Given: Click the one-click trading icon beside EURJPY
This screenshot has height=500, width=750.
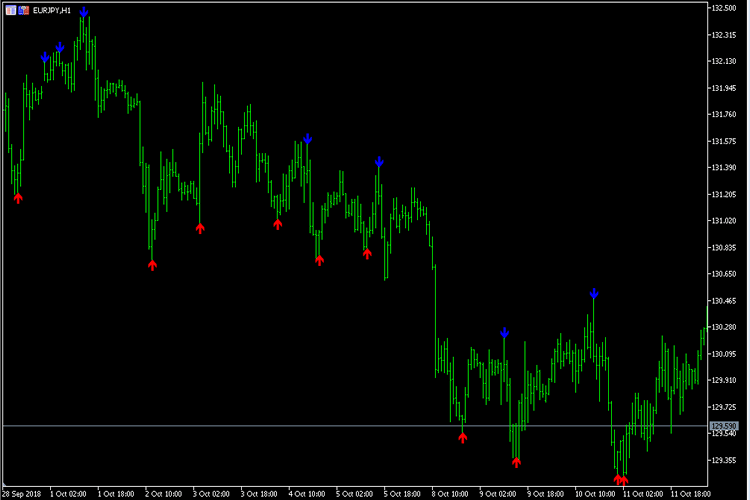Looking at the screenshot, I should (10, 9).
